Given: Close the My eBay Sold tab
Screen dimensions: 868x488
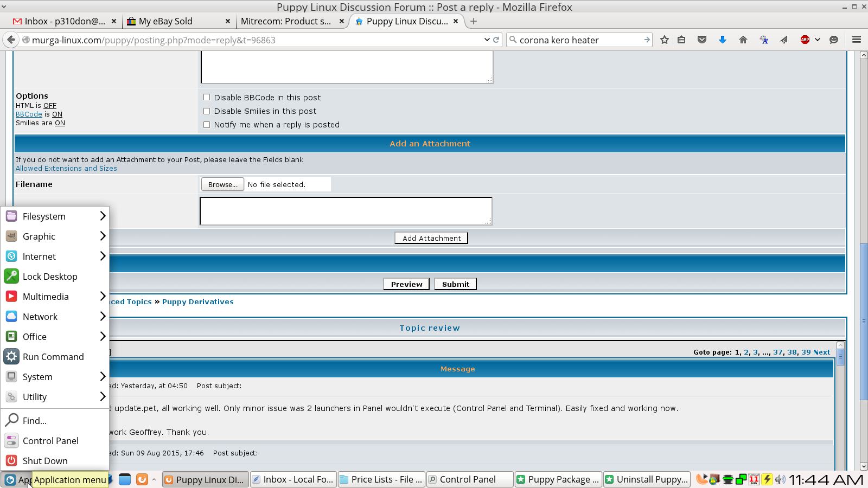Looking at the screenshot, I should [228, 21].
